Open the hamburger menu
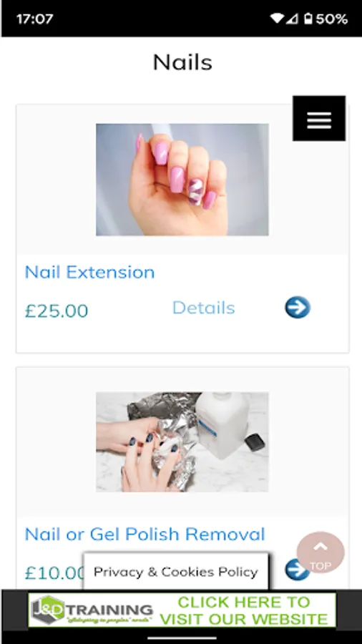Screen dimensions: 362x644 [319, 118]
